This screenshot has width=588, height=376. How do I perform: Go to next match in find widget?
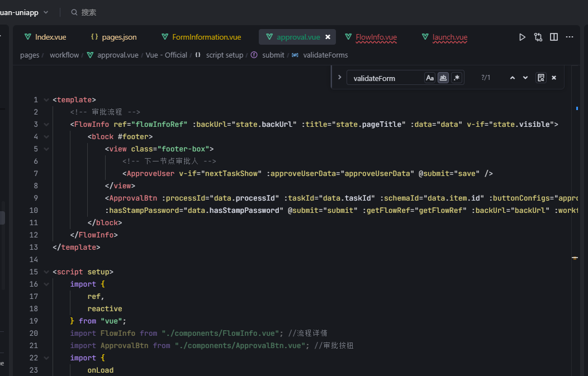coord(525,78)
